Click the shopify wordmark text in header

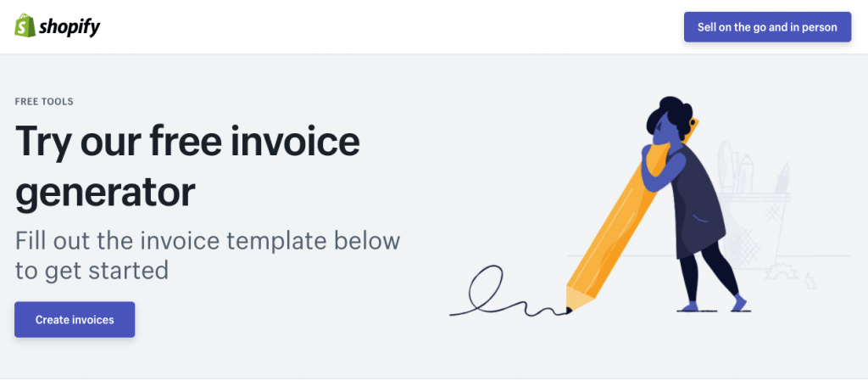click(x=70, y=26)
